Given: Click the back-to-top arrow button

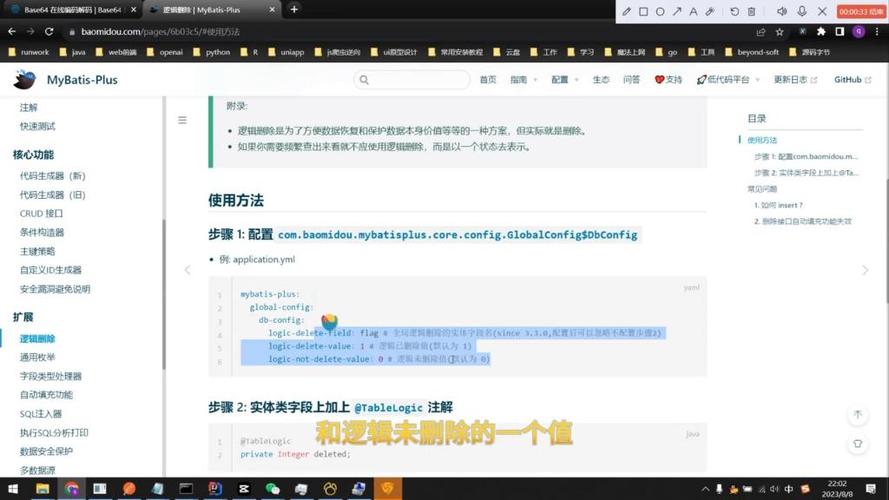Looking at the screenshot, I should point(858,416).
